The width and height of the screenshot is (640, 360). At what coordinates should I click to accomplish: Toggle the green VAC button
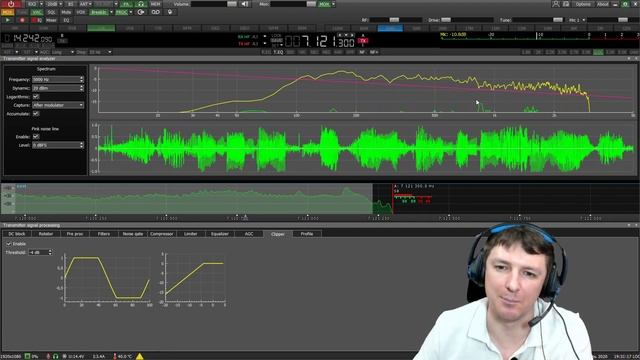coord(37,12)
